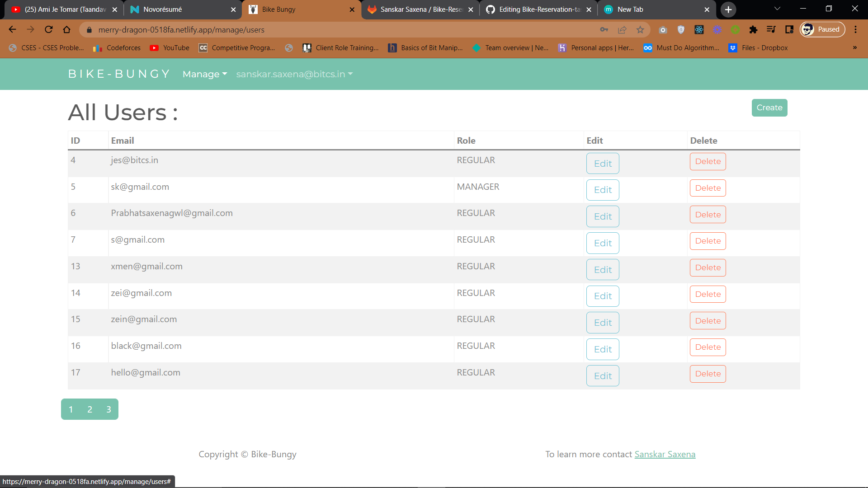
Task: Bookmark this page using the star icon
Action: pyautogui.click(x=640, y=29)
